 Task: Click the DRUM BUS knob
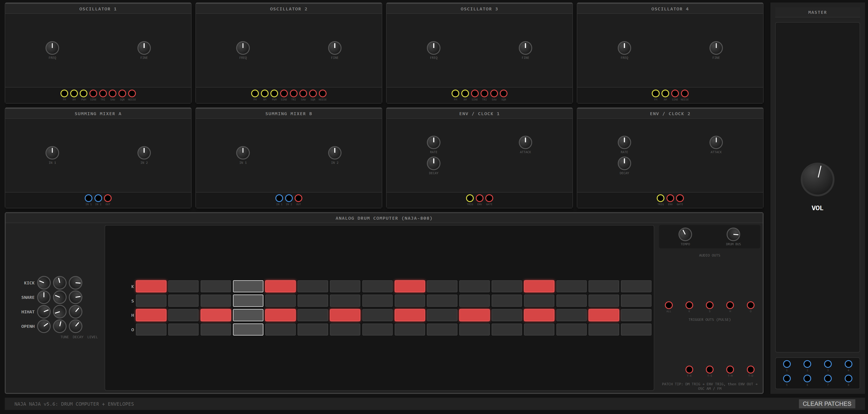[733, 234]
